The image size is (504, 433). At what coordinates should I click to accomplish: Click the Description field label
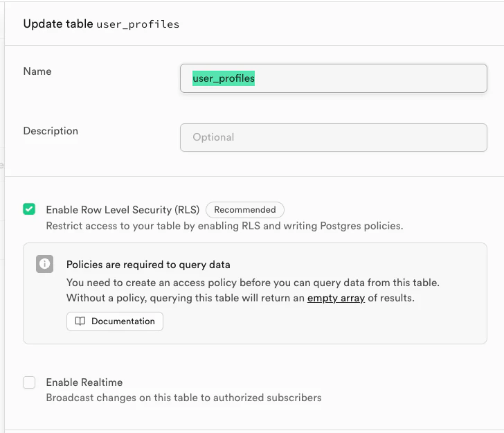click(51, 131)
